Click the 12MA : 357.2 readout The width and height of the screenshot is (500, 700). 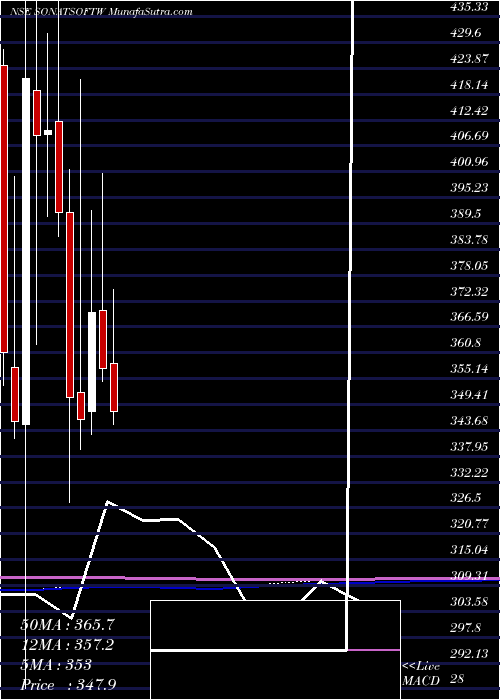pos(67,645)
